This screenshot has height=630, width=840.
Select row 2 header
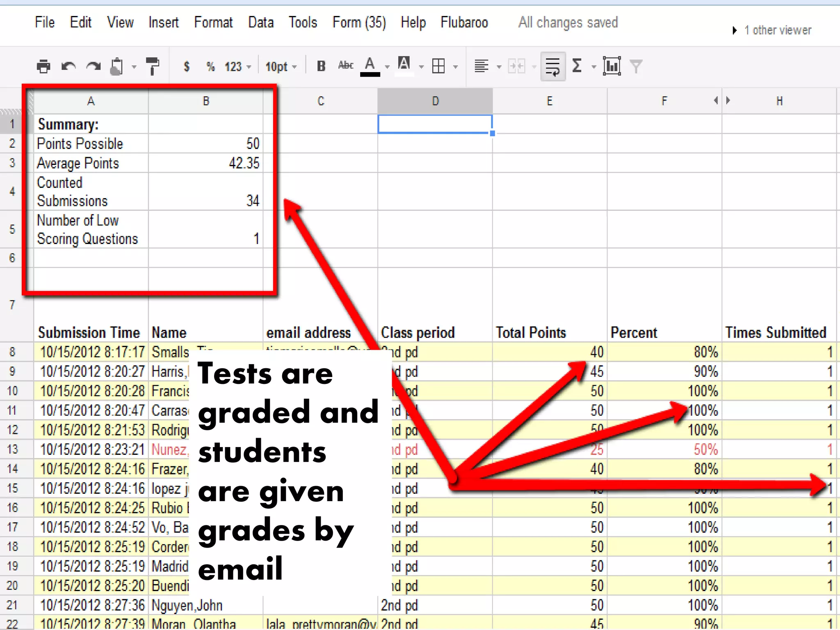pos(12,144)
